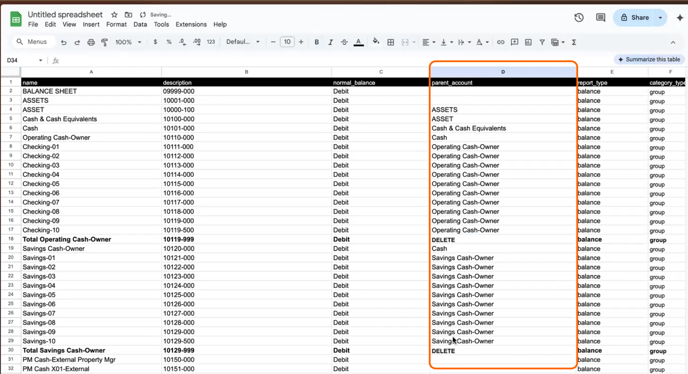Click cell '10150-000'

coord(247,360)
